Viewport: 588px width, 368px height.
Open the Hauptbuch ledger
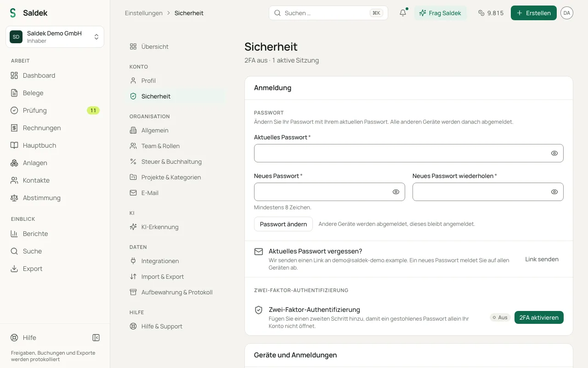pyautogui.click(x=55, y=145)
